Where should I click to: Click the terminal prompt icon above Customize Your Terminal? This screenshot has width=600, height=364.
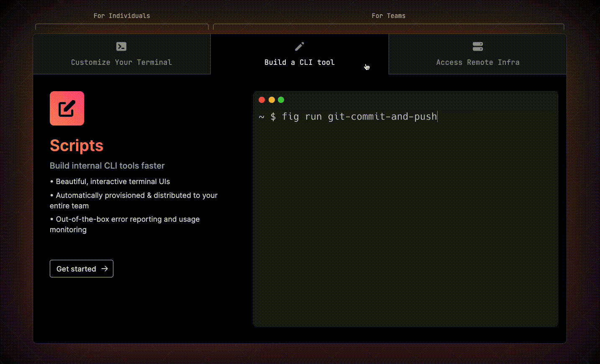click(121, 46)
